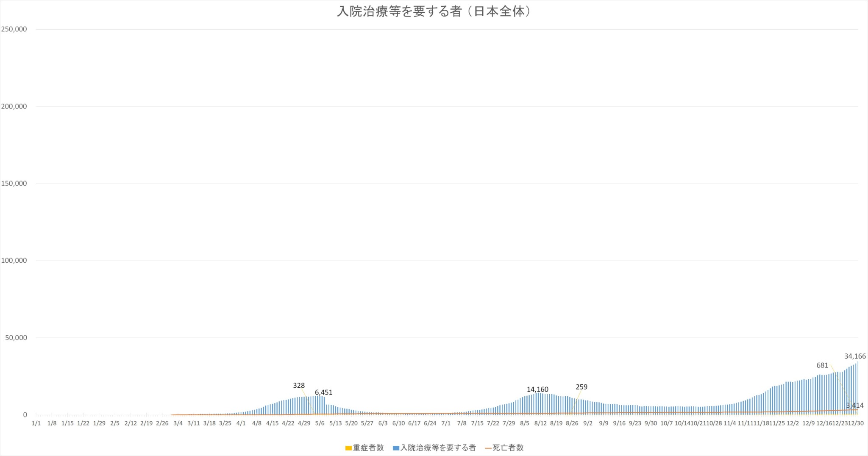The width and height of the screenshot is (868, 456).
Task: Click the 重症者数 legend text
Action: pos(368,448)
